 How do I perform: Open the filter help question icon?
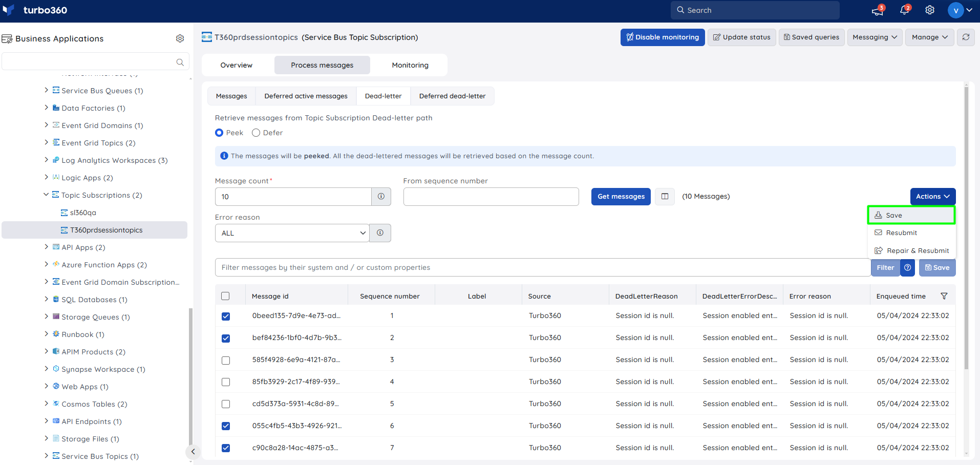[x=907, y=268]
